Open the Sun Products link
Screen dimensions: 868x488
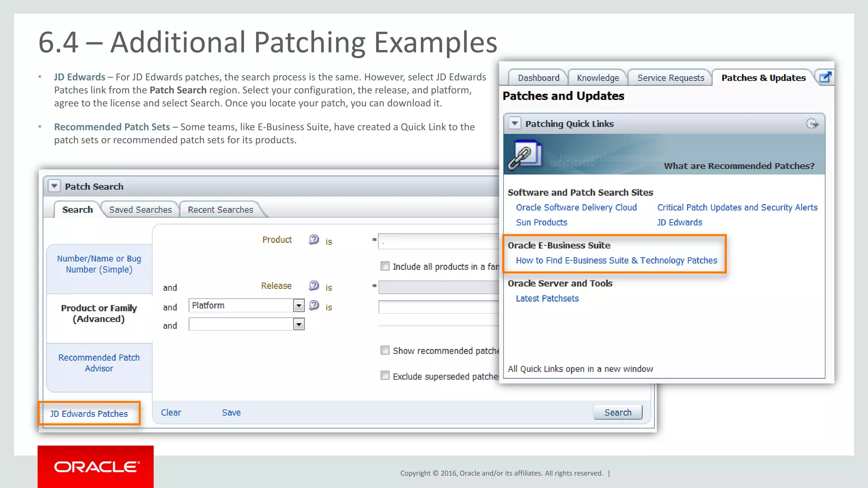(x=542, y=222)
